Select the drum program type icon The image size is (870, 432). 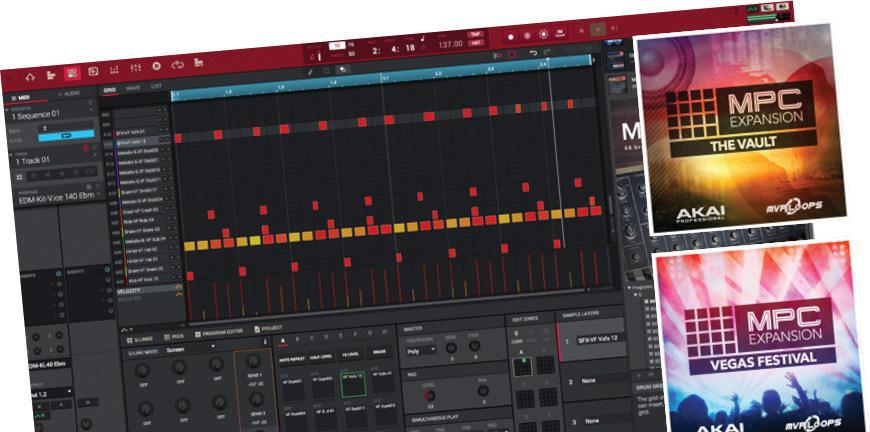(20, 177)
